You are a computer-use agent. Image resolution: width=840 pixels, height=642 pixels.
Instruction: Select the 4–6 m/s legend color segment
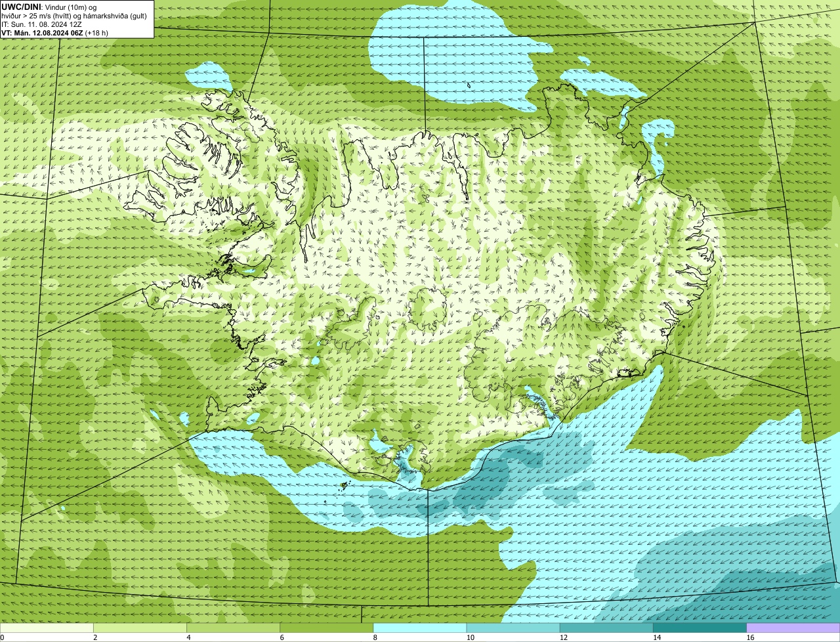pyautogui.click(x=233, y=628)
